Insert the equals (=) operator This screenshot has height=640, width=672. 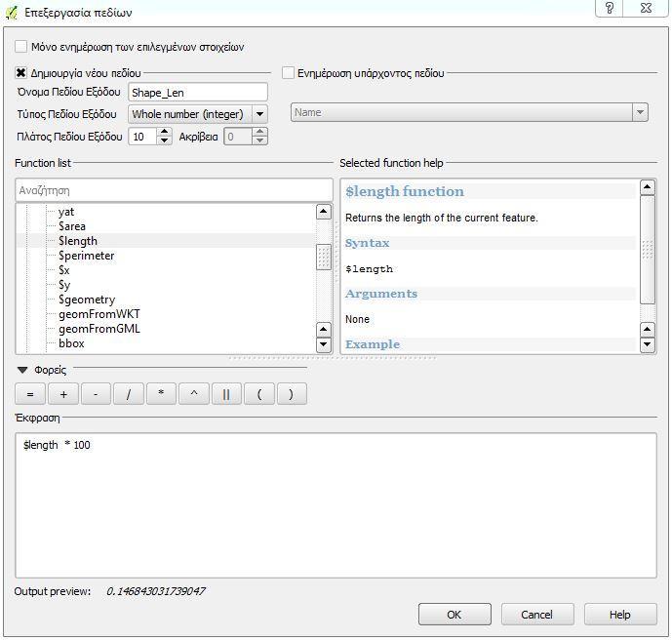30,394
